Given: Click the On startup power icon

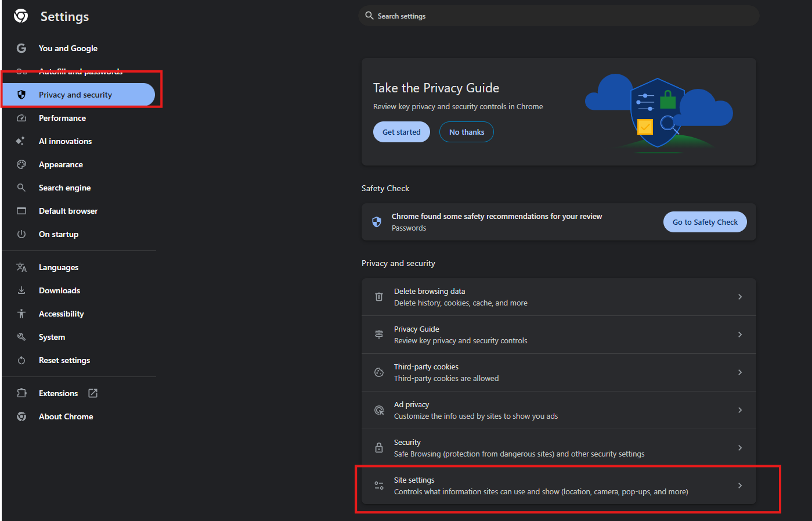Looking at the screenshot, I should pyautogui.click(x=21, y=234).
